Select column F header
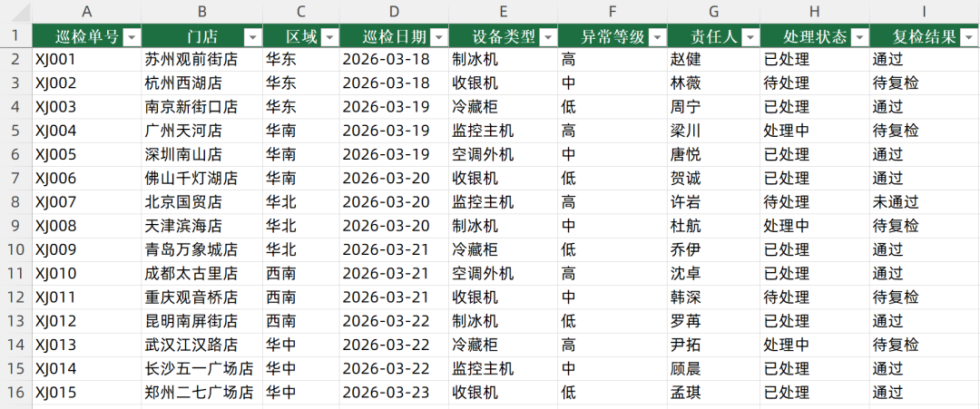The width and height of the screenshot is (980, 409). click(x=612, y=11)
